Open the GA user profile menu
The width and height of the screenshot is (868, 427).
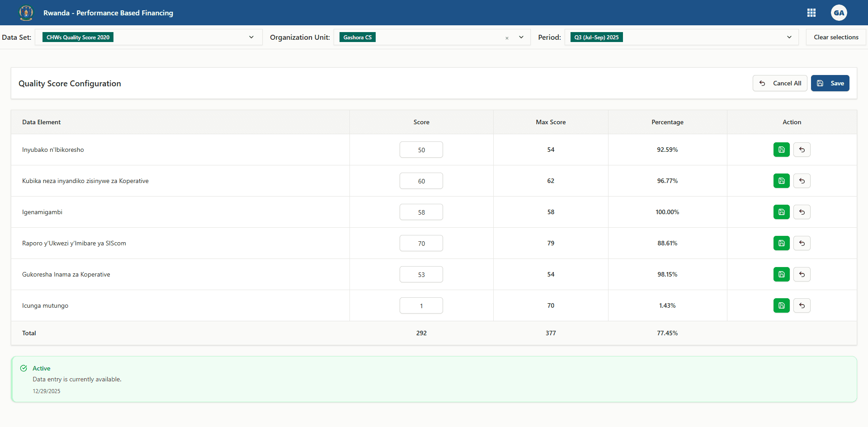click(839, 13)
